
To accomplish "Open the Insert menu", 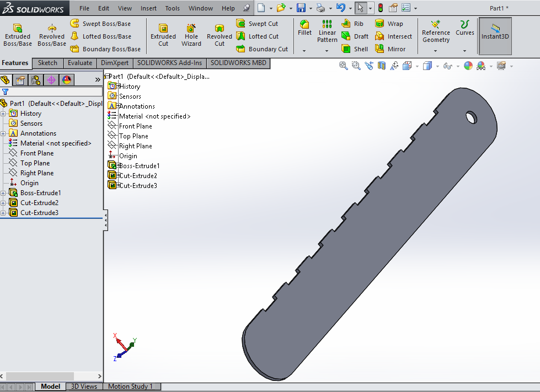I will click(148, 8).
